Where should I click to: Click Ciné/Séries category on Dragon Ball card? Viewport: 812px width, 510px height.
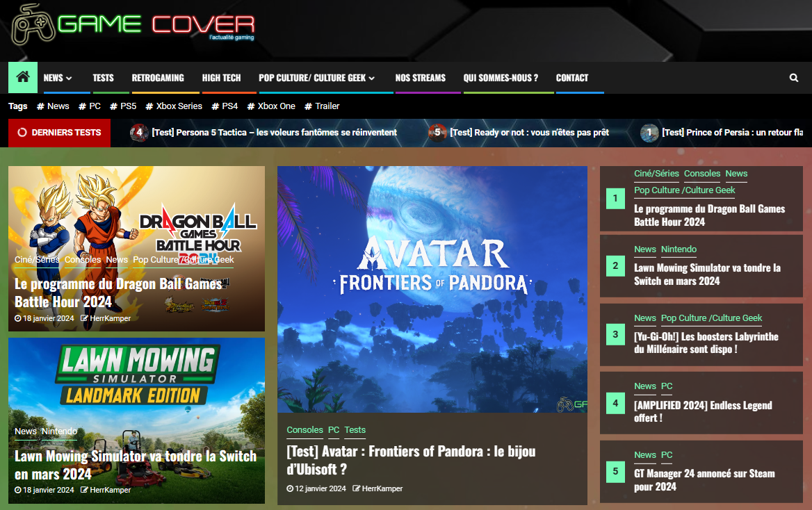(x=37, y=260)
